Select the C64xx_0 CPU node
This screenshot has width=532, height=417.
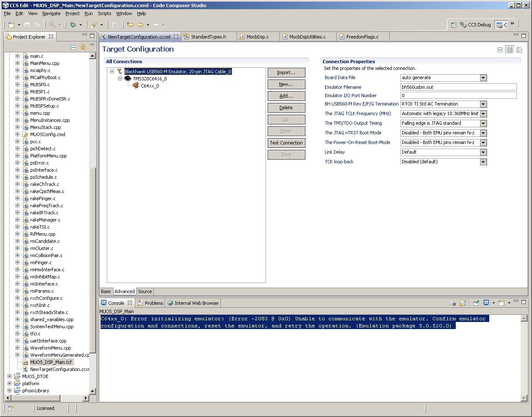point(150,86)
